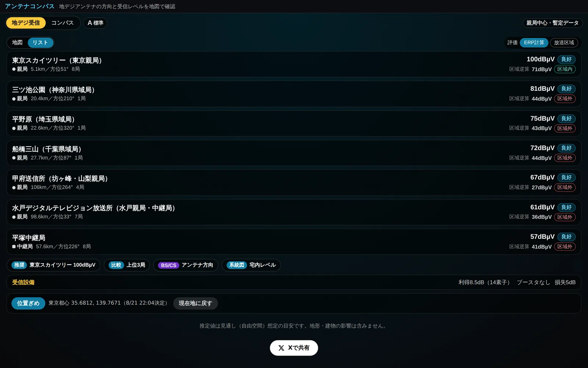Screen dimensions: 588x368
Task: Open the 水戸デジタルテレビジョン放送所 row
Action: pyautogui.click(x=294, y=212)
